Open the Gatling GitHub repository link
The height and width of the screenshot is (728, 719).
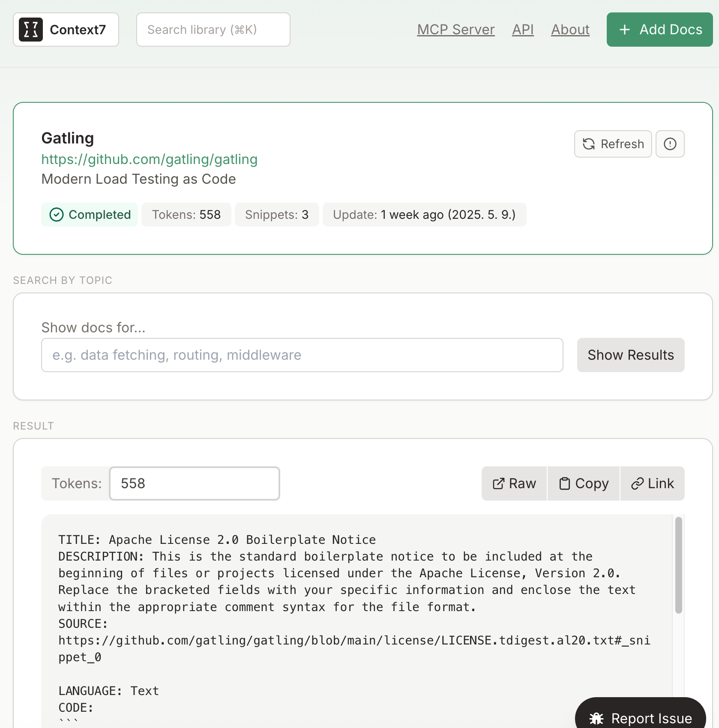coord(149,159)
